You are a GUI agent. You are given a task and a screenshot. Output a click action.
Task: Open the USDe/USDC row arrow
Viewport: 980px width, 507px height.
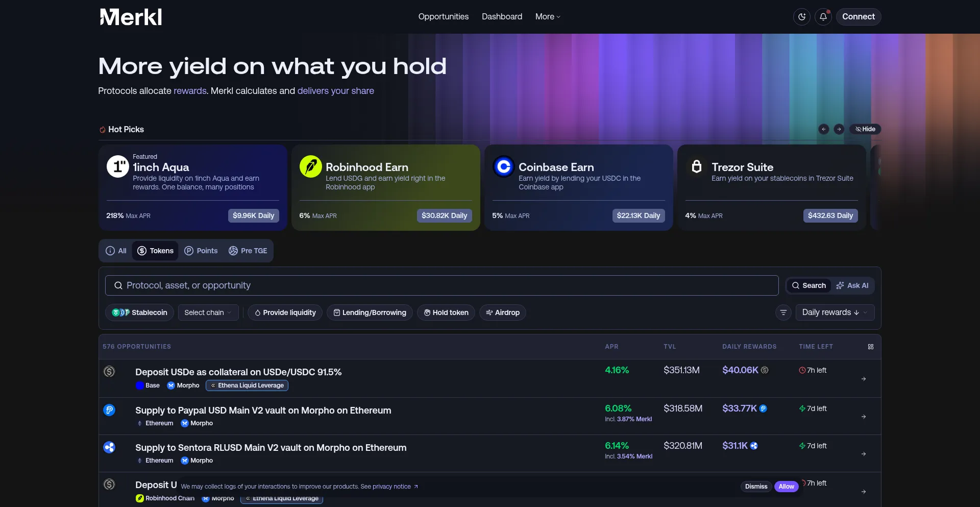pos(864,379)
